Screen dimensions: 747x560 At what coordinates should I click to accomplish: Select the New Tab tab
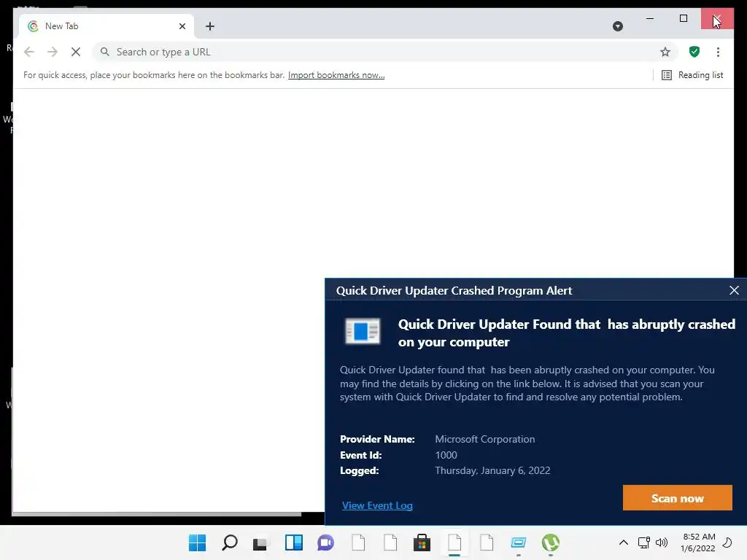[x=107, y=26]
